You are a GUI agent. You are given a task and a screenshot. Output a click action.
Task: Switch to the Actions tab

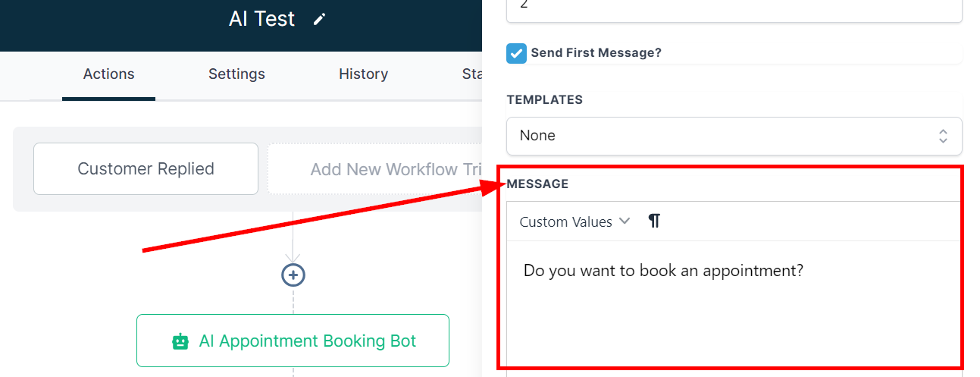(x=108, y=74)
